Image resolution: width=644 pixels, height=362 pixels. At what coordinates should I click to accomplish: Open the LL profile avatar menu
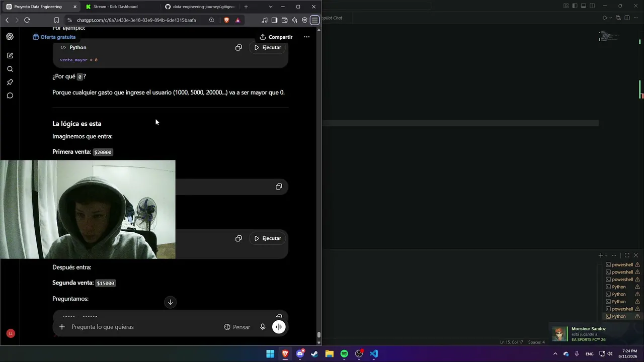(x=11, y=333)
